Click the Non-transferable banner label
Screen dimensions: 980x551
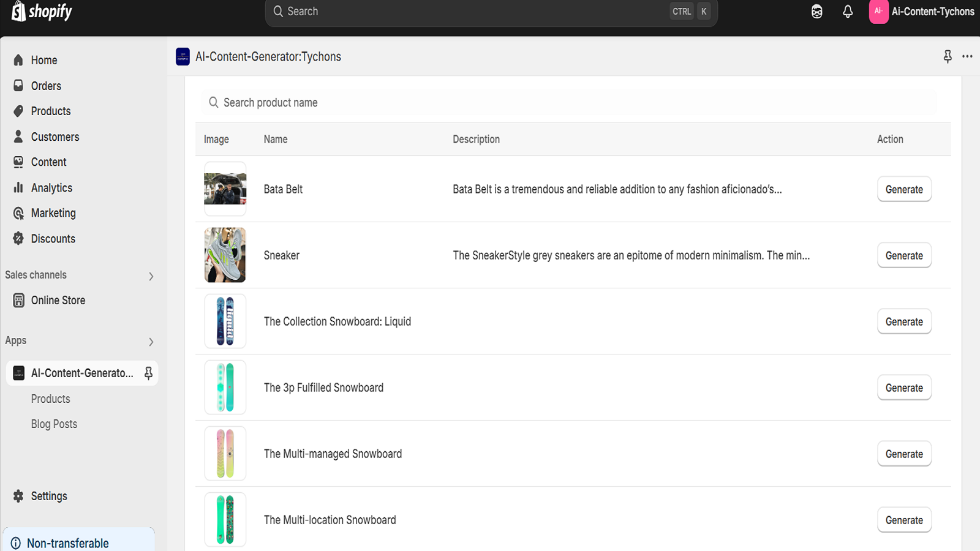(x=68, y=543)
